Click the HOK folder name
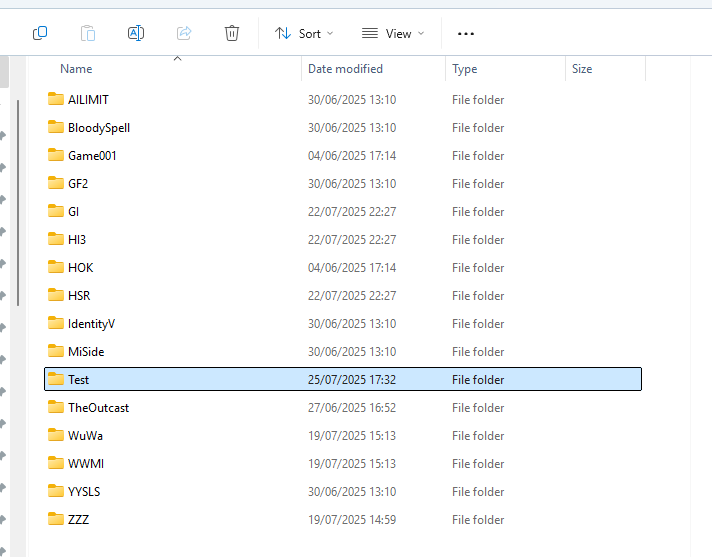Screen dimensions: 712x557 pos(81,267)
